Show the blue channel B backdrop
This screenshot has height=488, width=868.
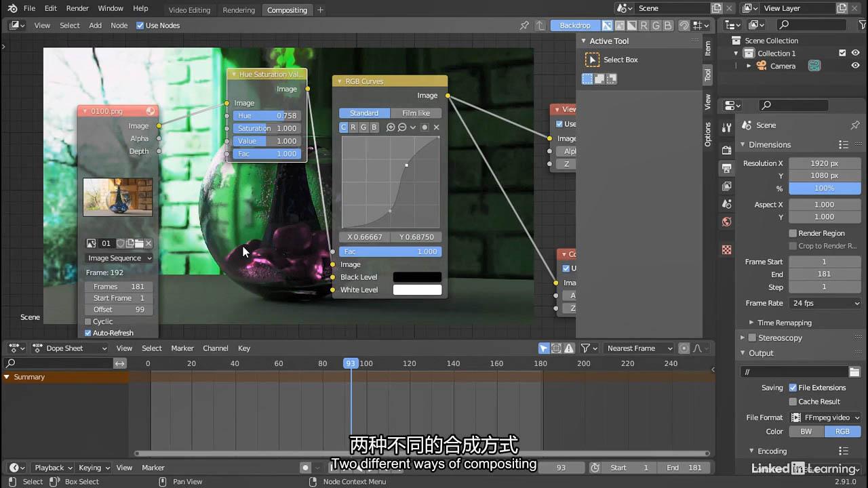click(x=668, y=25)
